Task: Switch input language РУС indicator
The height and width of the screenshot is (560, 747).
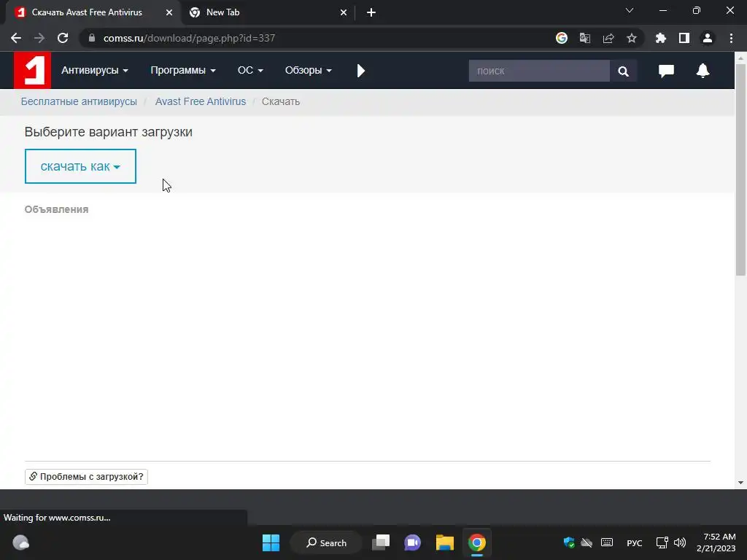Action: tap(634, 542)
